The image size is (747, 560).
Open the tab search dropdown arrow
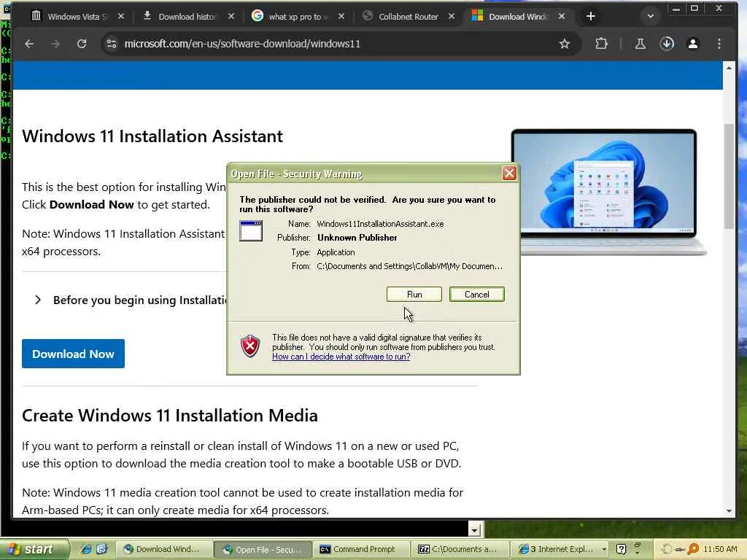pyautogui.click(x=650, y=16)
